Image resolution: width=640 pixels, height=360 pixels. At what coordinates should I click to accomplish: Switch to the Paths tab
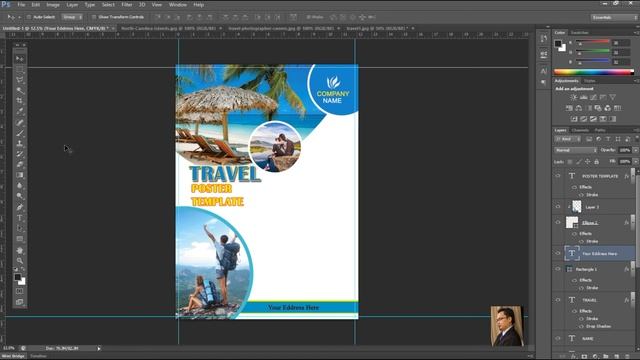click(x=600, y=130)
